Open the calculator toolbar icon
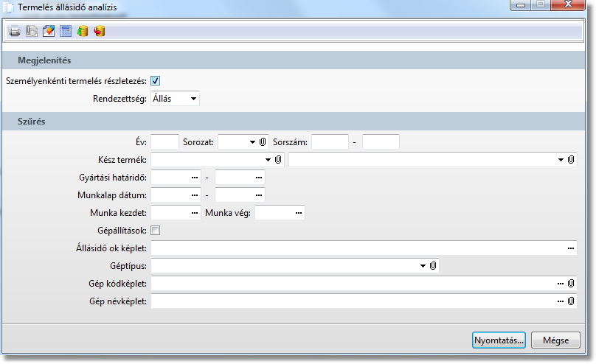 66,31
